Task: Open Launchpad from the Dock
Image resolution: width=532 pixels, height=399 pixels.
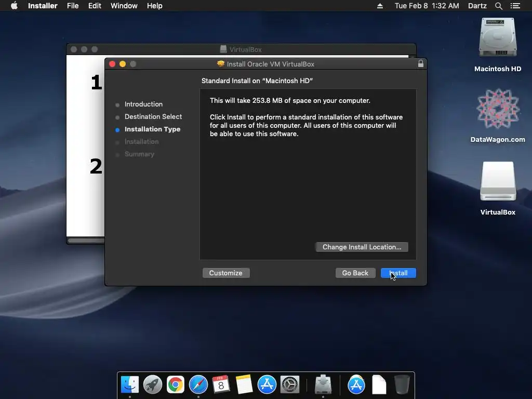Action: [x=153, y=384]
